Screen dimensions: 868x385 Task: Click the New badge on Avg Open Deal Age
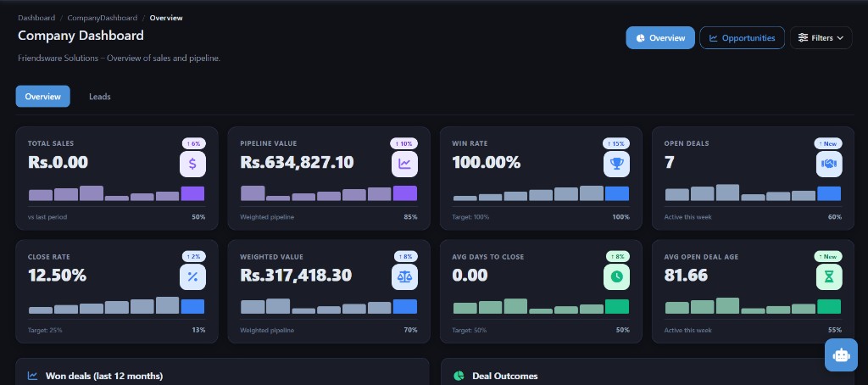tap(828, 256)
